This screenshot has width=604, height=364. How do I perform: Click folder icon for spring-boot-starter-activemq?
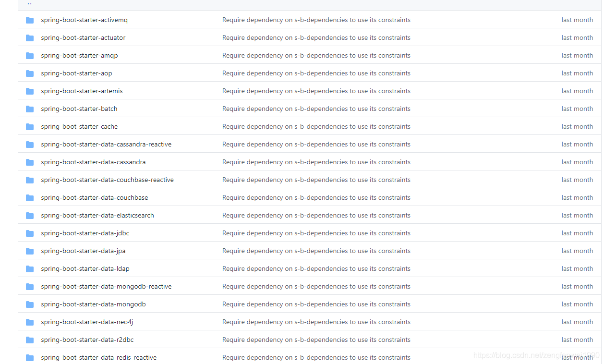pyautogui.click(x=30, y=20)
